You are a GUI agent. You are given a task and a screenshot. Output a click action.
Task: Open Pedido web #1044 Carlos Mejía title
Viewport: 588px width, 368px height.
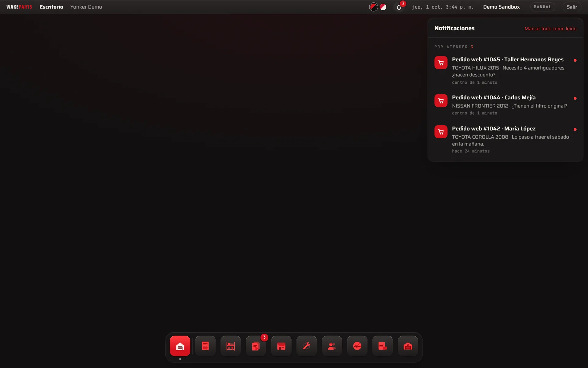494,98
